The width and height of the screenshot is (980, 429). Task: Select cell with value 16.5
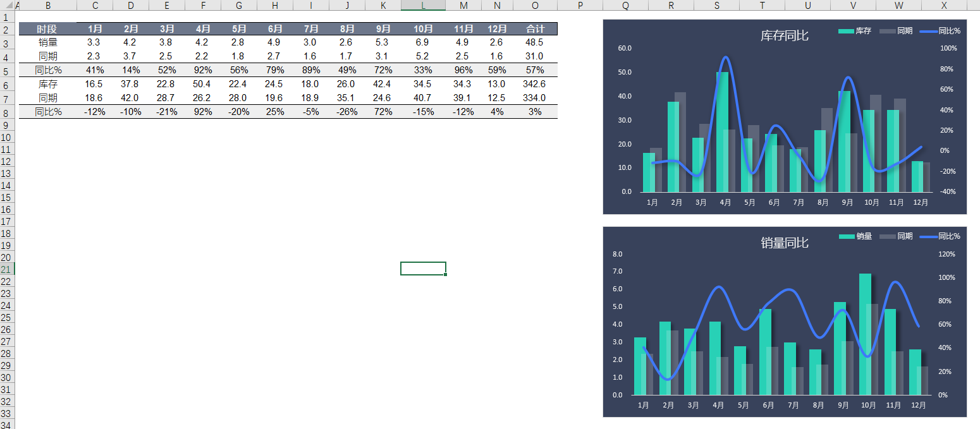[x=95, y=84]
